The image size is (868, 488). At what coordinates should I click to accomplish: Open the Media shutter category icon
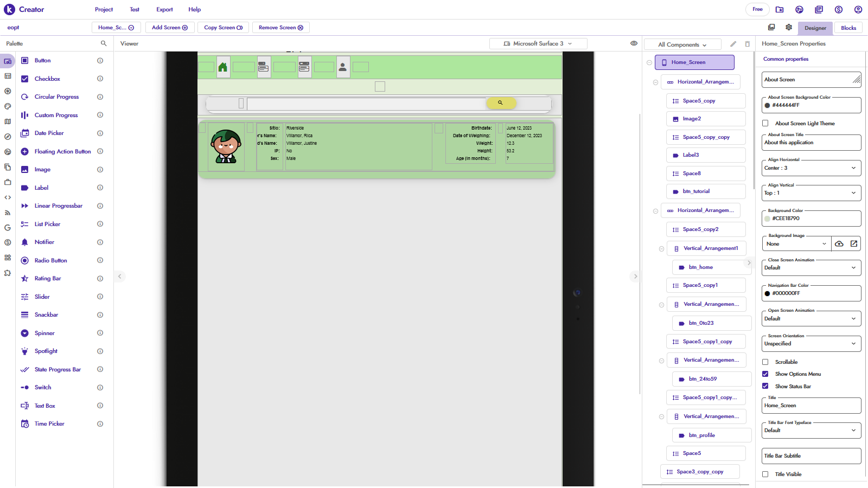[8, 91]
